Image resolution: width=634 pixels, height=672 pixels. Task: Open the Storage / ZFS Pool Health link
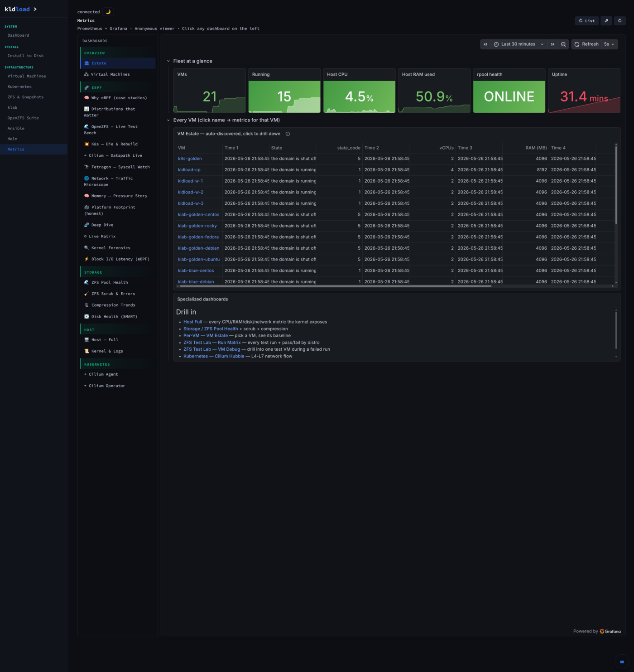tap(211, 329)
